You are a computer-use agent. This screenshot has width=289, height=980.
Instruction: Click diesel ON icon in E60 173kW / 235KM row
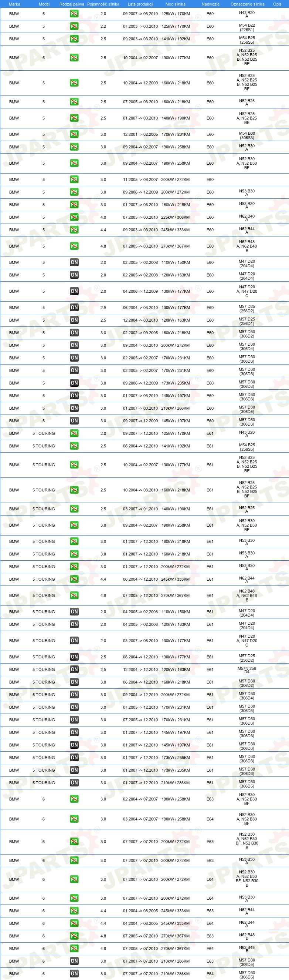[x=74, y=383]
